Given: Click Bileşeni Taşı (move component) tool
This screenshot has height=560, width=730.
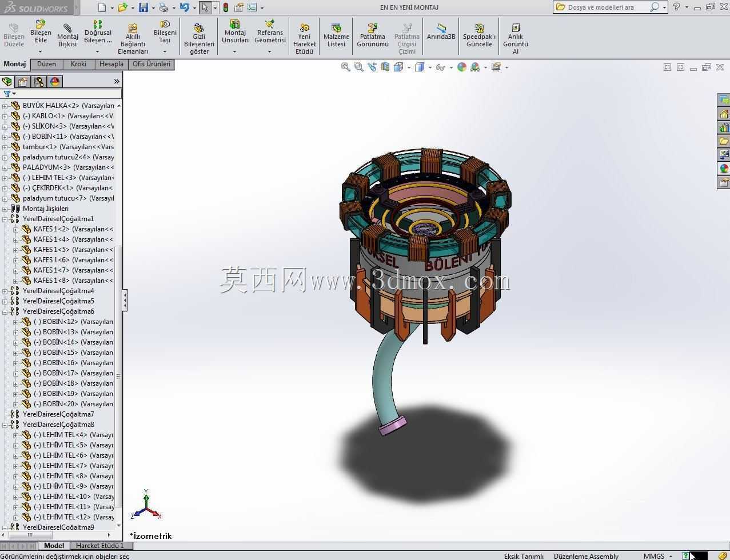Looking at the screenshot, I should 165,33.
